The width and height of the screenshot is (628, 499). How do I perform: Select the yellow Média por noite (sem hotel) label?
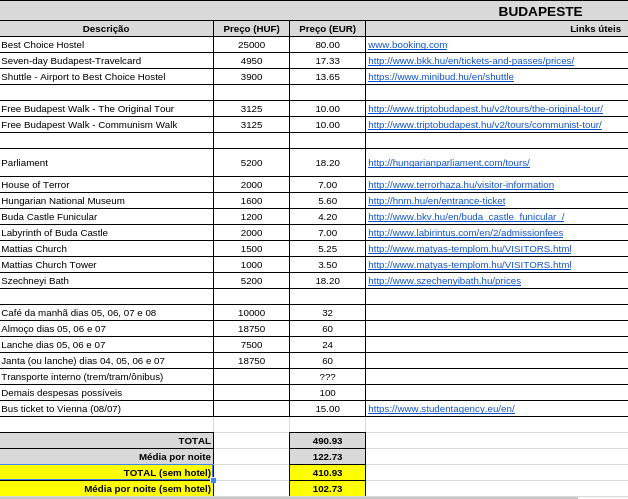[106, 489]
